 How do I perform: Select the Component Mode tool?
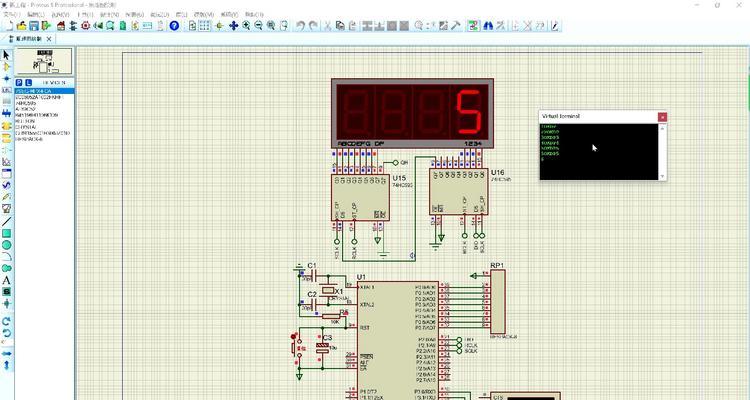pyautogui.click(x=6, y=67)
